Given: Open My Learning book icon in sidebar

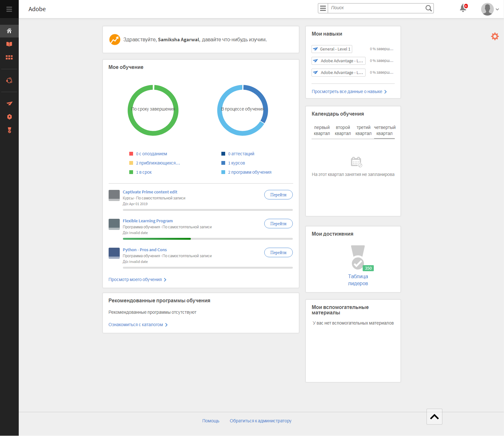Looking at the screenshot, I should click(9, 44).
